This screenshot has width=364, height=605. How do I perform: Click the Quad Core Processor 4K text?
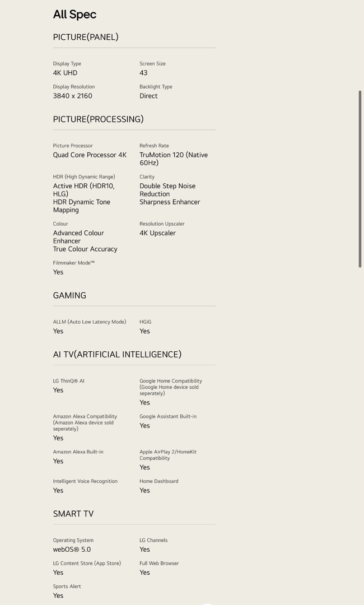[90, 155]
